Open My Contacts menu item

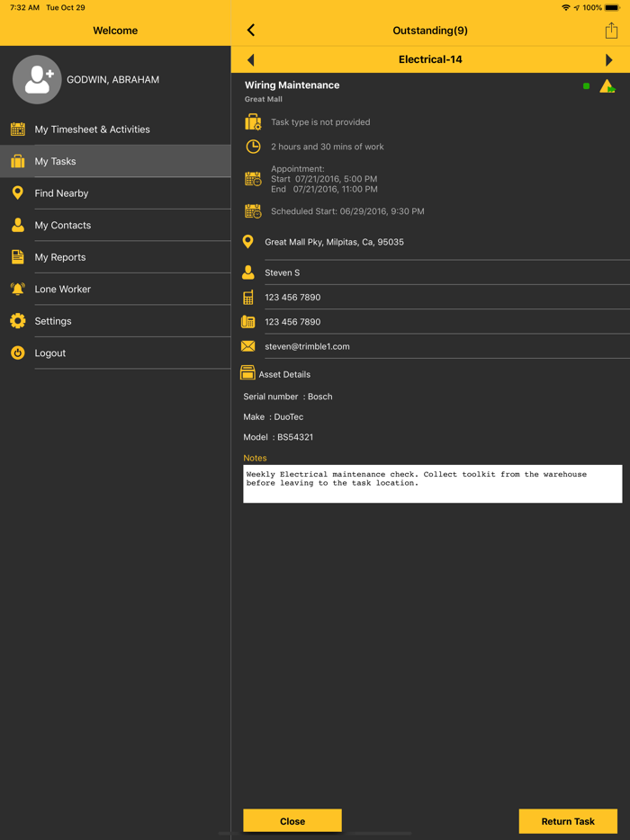point(115,225)
